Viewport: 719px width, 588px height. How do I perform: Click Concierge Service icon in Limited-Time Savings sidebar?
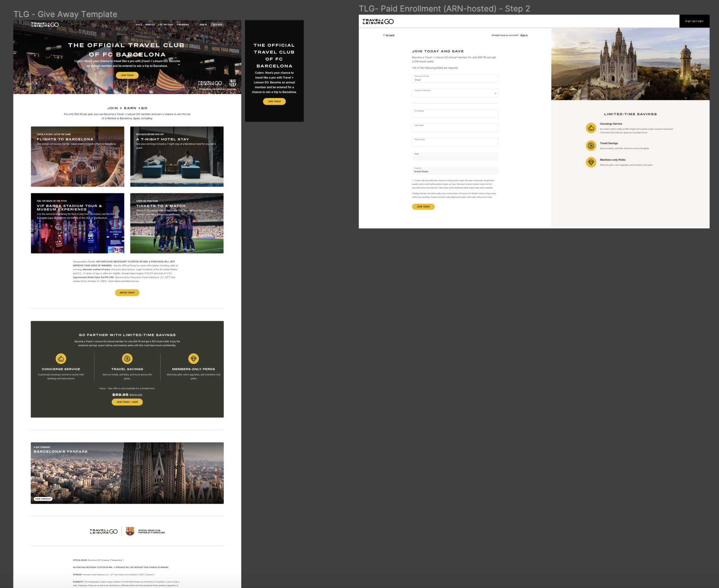click(591, 128)
